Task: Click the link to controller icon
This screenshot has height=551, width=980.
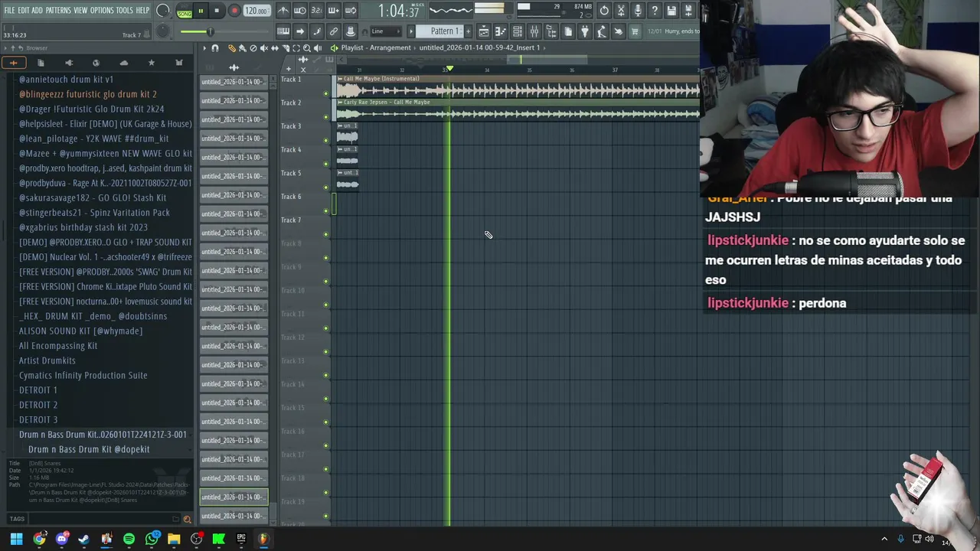Action: click(334, 31)
